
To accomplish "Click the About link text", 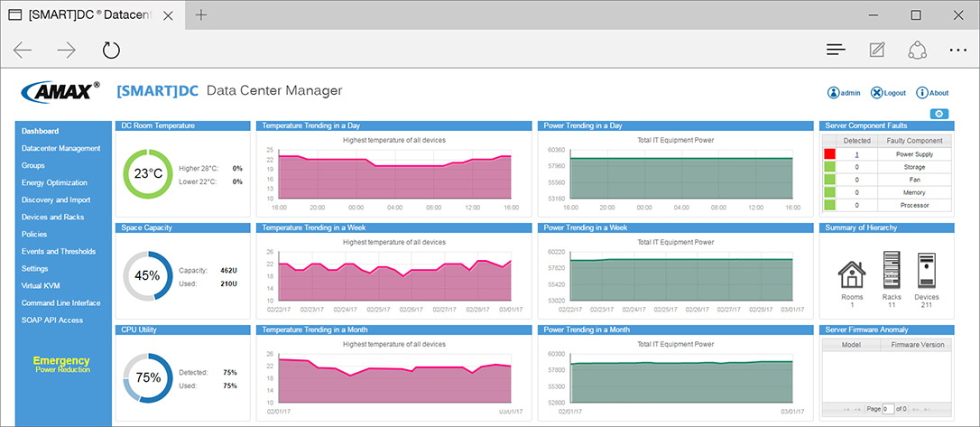I will point(938,93).
